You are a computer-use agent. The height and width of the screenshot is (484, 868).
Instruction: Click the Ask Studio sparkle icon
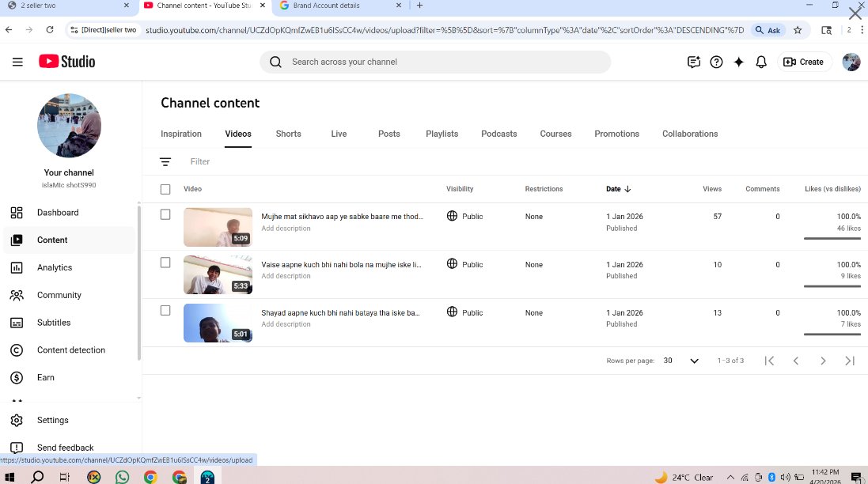[738, 62]
